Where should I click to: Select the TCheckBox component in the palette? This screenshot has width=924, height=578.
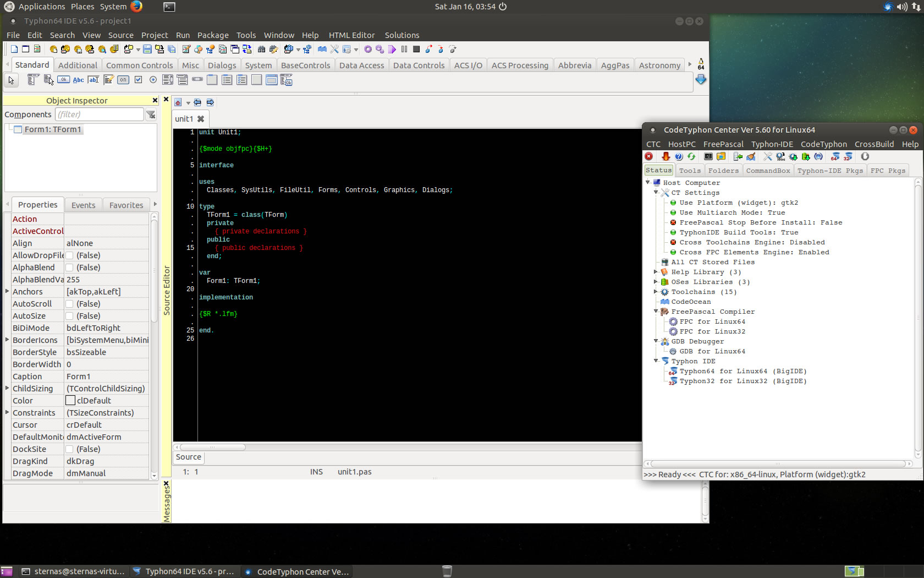point(139,80)
